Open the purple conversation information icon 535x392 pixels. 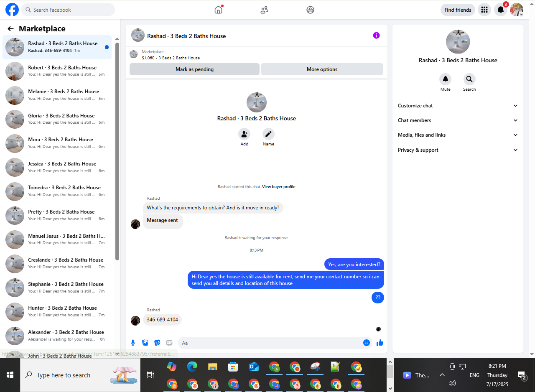point(376,36)
